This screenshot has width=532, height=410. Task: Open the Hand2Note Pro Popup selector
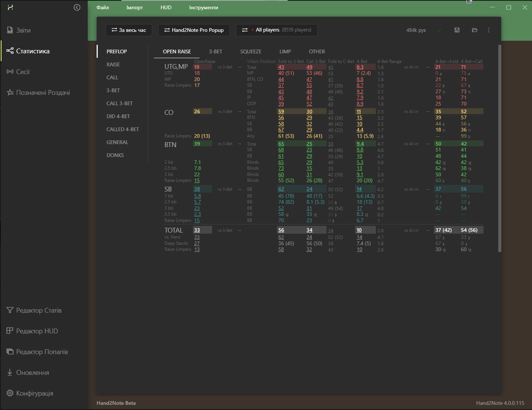click(194, 30)
